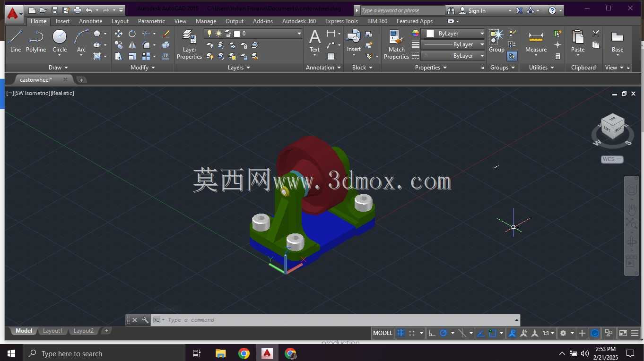Click the keyword search field in title bar
This screenshot has width=644, height=361.
click(402, 10)
